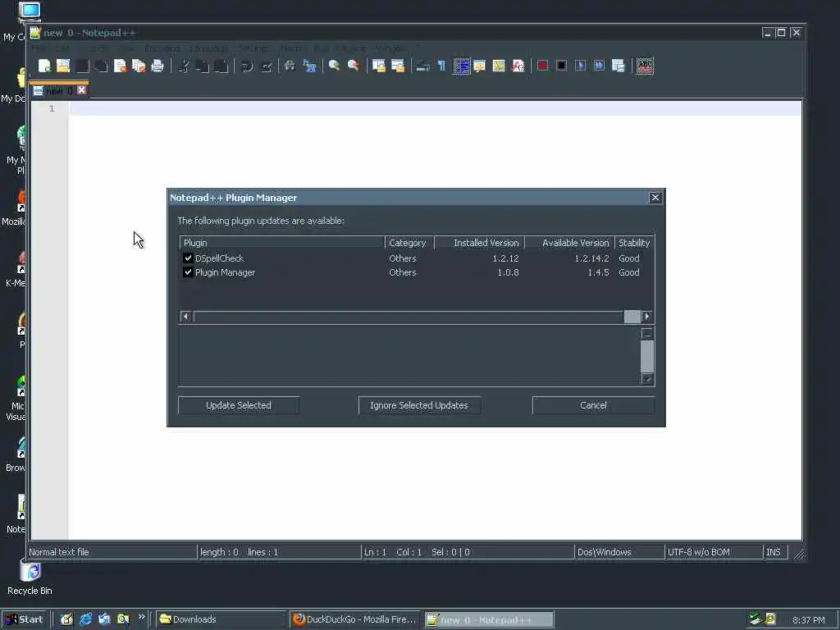Image resolution: width=840 pixels, height=630 pixels.
Task: Click the Redo arrow icon
Action: pos(267,66)
